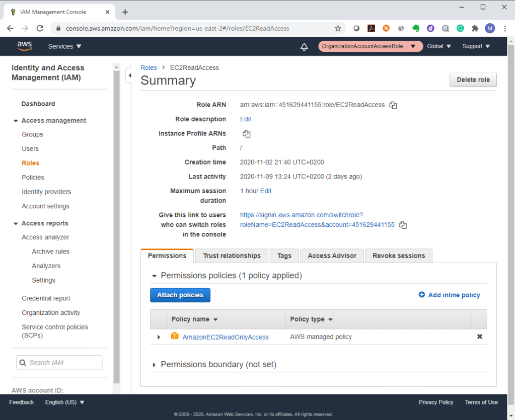This screenshot has width=515, height=420.
Task: Click the Attach policies button
Action: click(x=180, y=295)
